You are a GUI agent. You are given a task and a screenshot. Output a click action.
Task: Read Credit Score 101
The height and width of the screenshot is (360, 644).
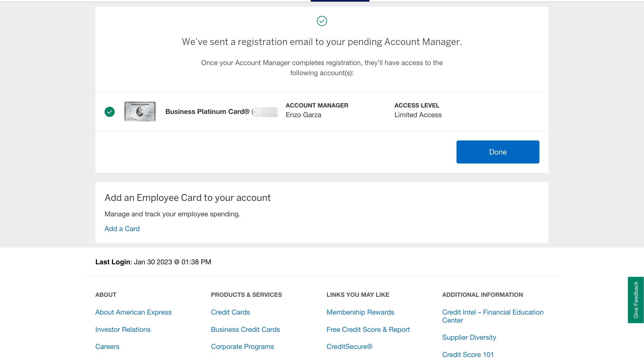(x=468, y=354)
